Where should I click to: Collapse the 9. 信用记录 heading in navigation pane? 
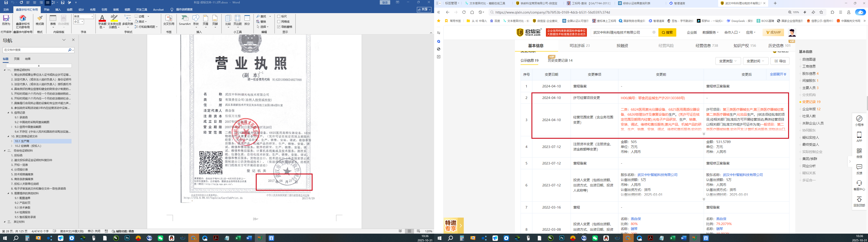[8, 113]
